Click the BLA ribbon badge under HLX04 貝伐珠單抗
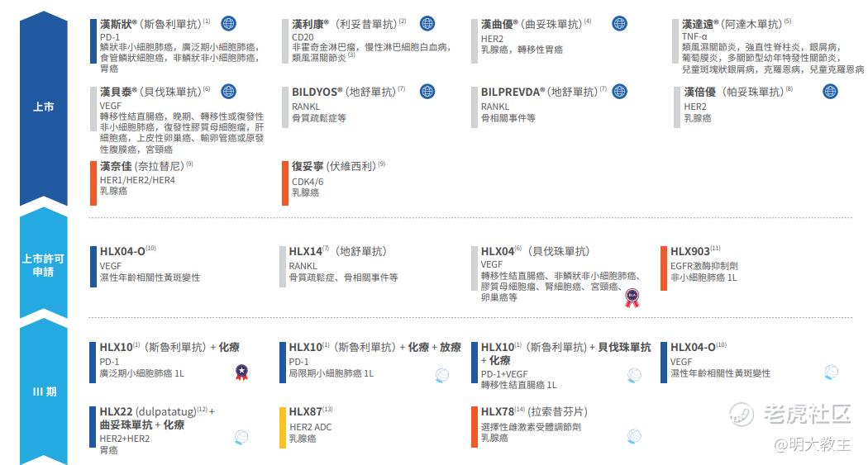This screenshot has height=465, width=868. click(632, 298)
